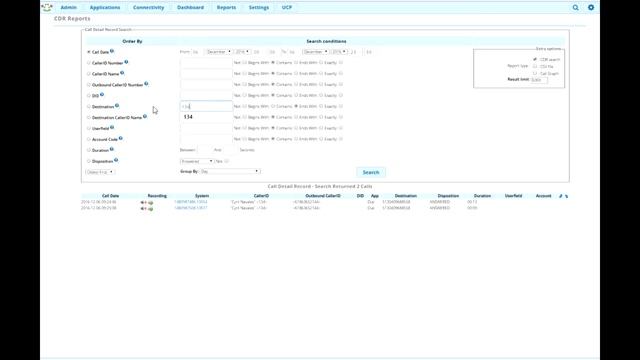This screenshot has width=640, height=360.
Task: Download recording icon in first result row
Action: coord(151,202)
